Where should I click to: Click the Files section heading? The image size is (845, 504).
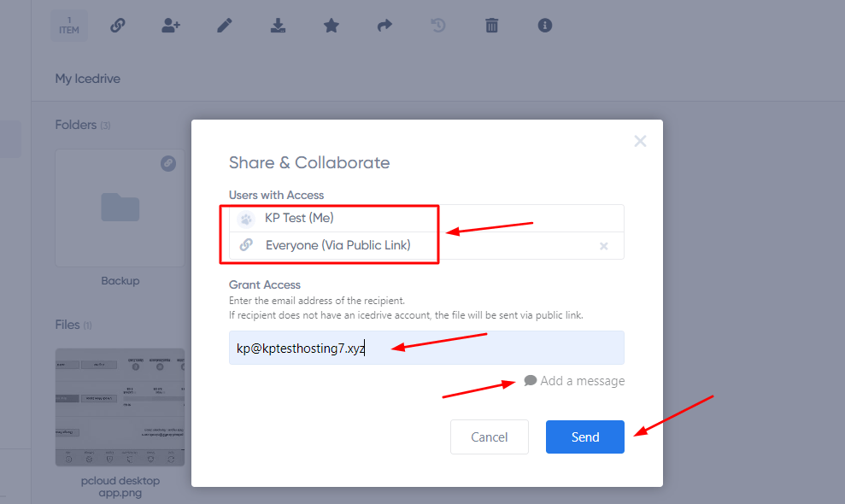coord(73,325)
